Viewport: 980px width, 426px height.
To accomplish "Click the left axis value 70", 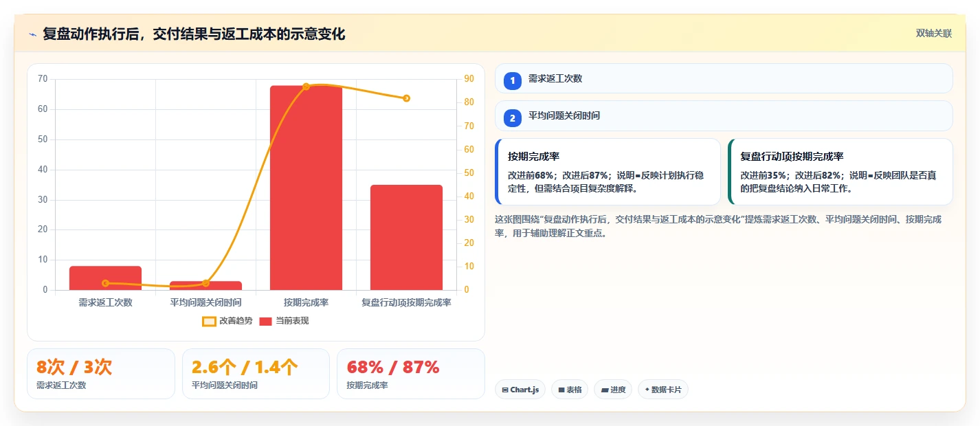I will click(43, 79).
